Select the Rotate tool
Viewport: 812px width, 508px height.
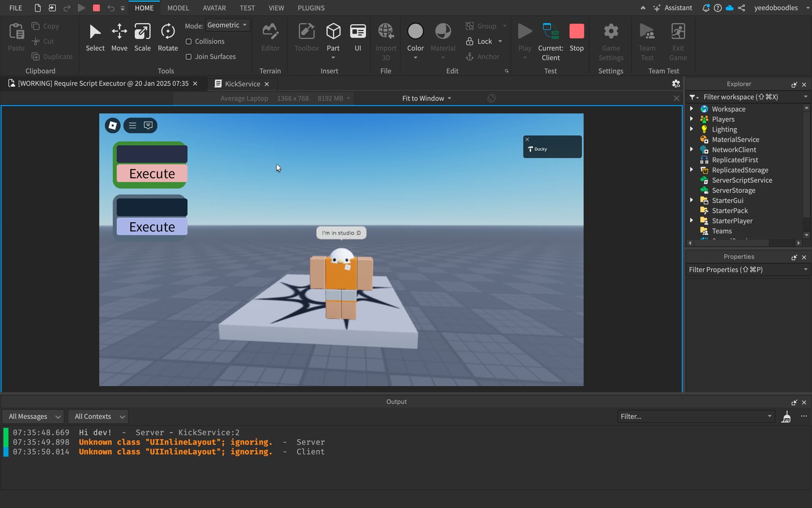coord(167,38)
